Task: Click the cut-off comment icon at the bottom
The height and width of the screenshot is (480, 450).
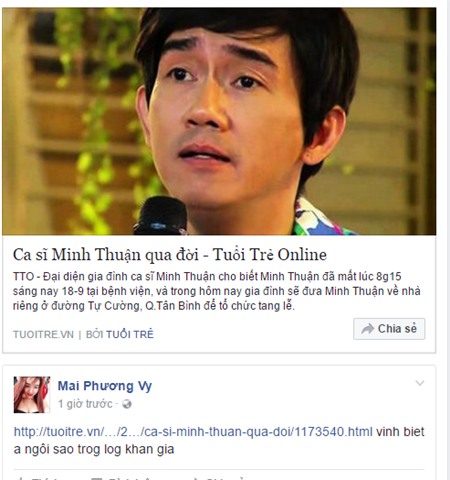Action: tap(97, 479)
